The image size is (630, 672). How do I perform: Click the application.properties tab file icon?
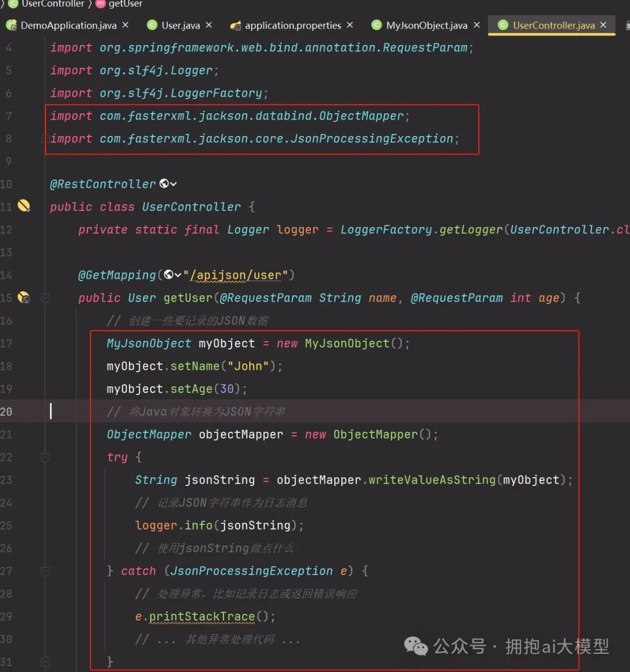point(236,26)
